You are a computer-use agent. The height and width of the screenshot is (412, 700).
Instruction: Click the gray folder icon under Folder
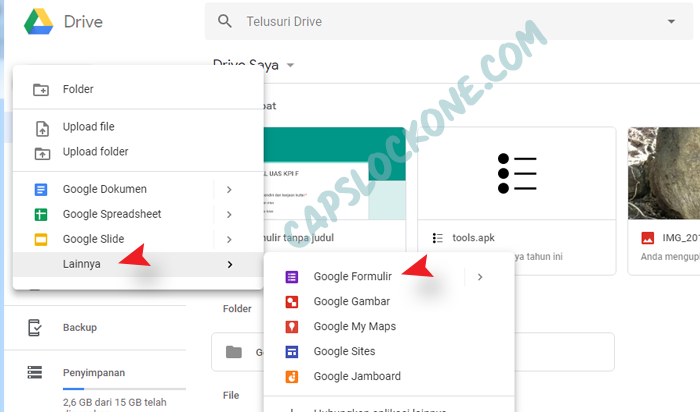tap(233, 352)
